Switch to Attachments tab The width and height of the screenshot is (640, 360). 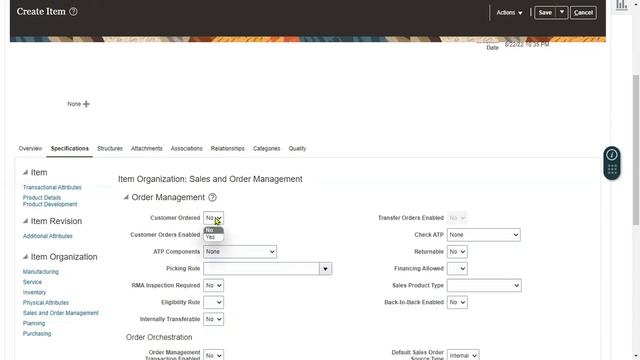147,149
